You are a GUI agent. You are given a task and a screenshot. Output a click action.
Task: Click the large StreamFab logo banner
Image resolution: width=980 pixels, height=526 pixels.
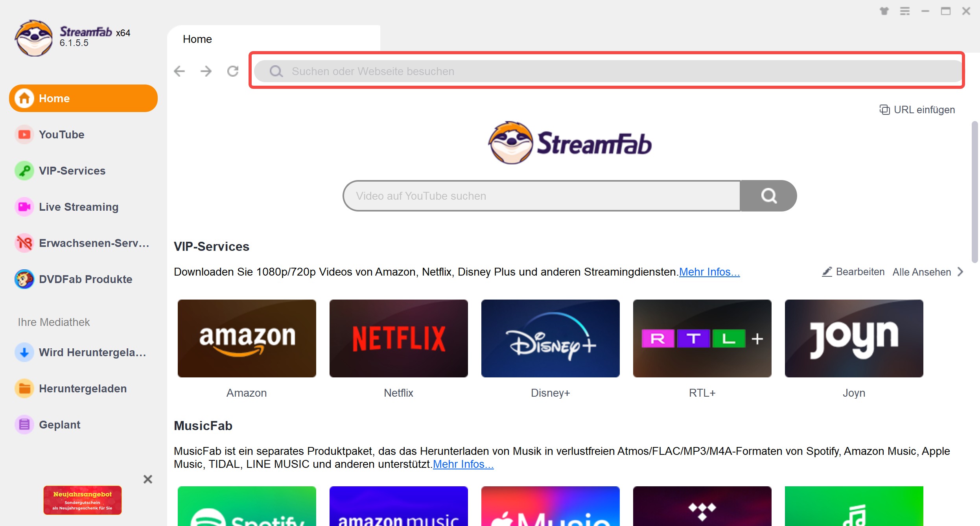coord(569,143)
